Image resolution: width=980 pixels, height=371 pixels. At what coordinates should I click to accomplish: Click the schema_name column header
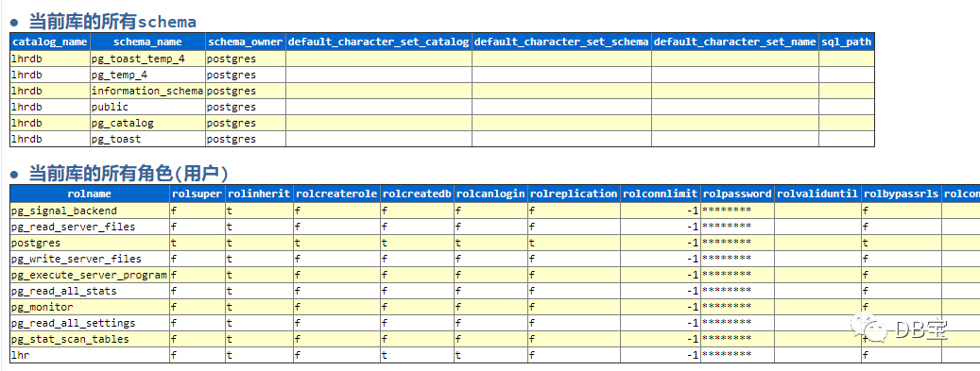click(x=148, y=42)
